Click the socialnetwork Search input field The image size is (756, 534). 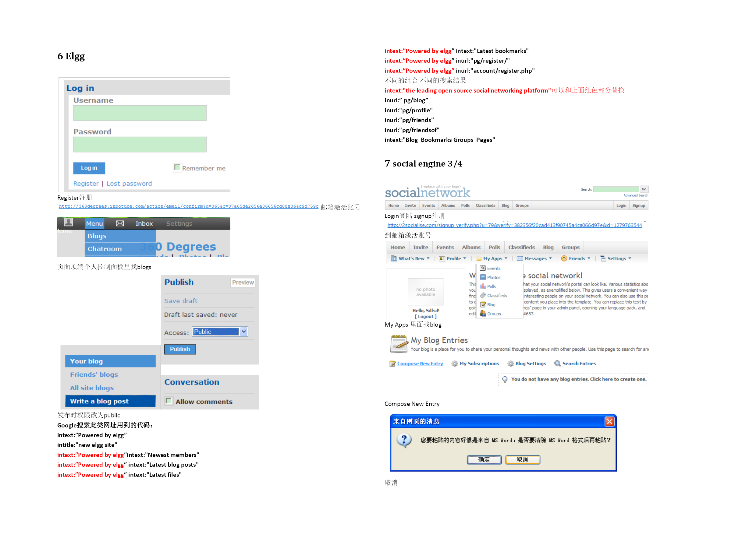tap(616, 189)
